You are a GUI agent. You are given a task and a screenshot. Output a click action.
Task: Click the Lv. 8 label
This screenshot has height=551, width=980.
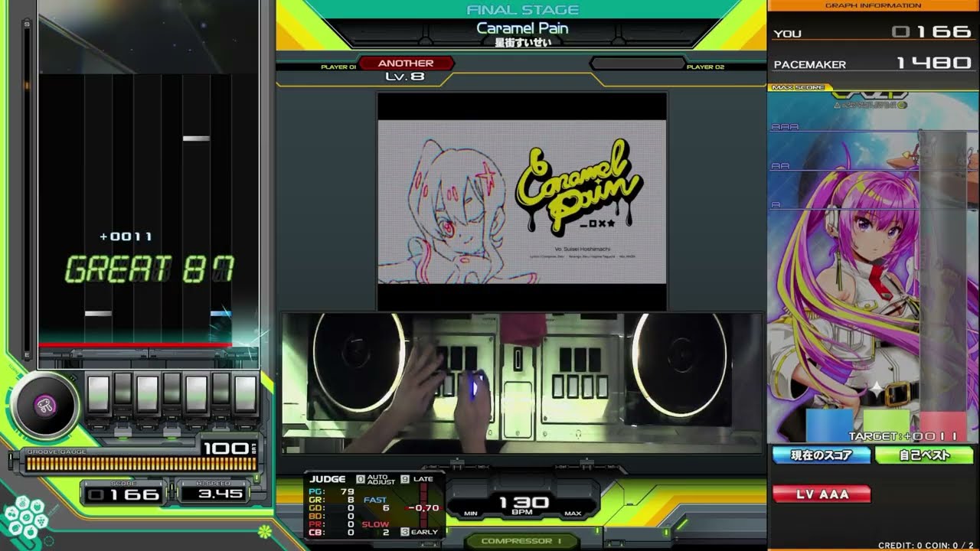click(406, 77)
